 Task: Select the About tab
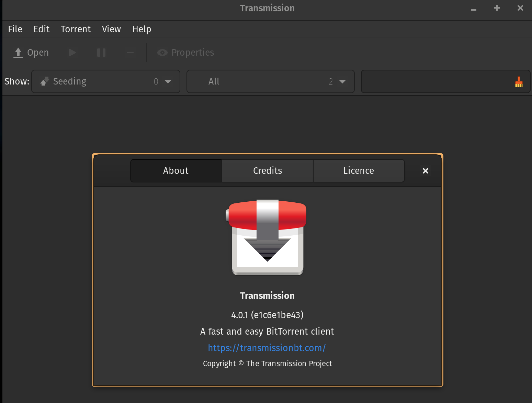coord(176,170)
